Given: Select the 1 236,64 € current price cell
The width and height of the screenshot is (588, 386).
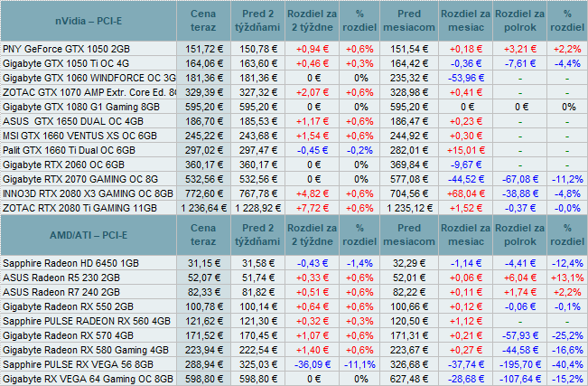Looking at the screenshot, I should click(x=204, y=208).
